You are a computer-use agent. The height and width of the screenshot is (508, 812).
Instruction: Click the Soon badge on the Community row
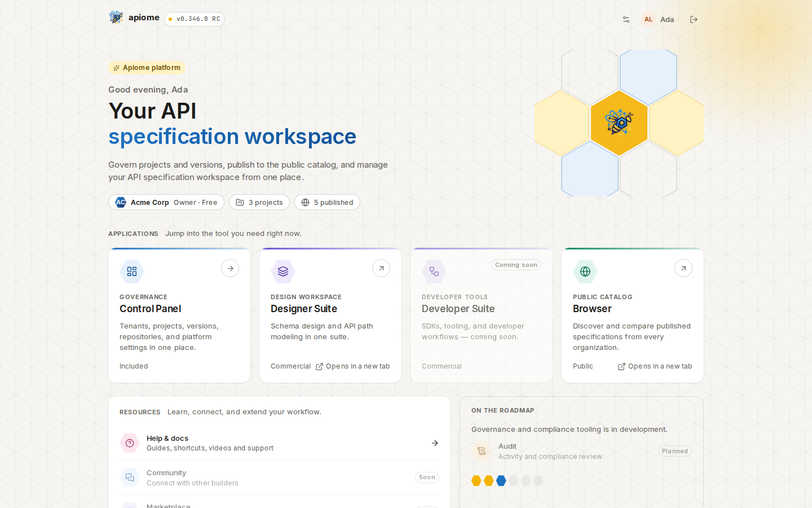[x=427, y=478]
